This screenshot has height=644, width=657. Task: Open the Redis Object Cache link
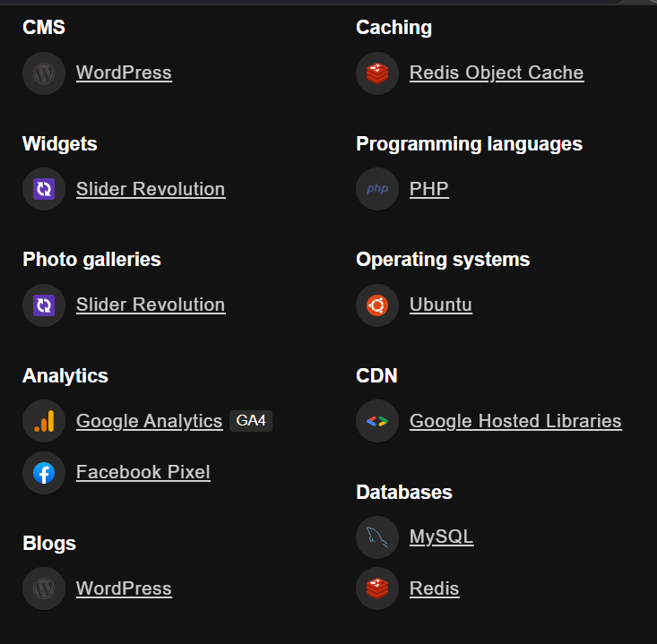[x=497, y=73]
